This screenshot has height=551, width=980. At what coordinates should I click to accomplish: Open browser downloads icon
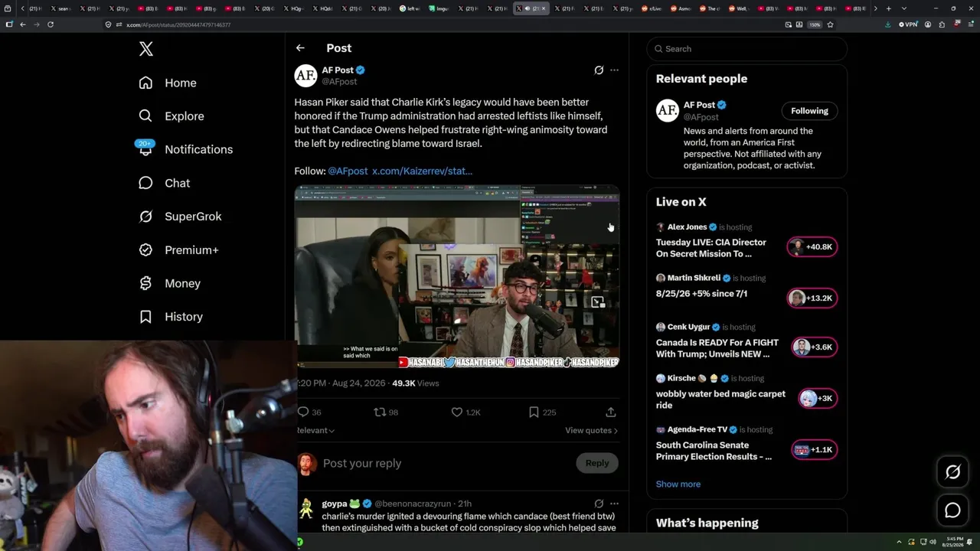[887, 24]
